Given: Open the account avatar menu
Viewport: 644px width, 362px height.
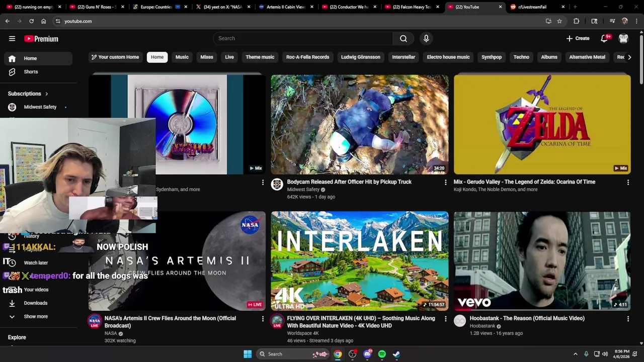Looking at the screenshot, I should 623,39.
